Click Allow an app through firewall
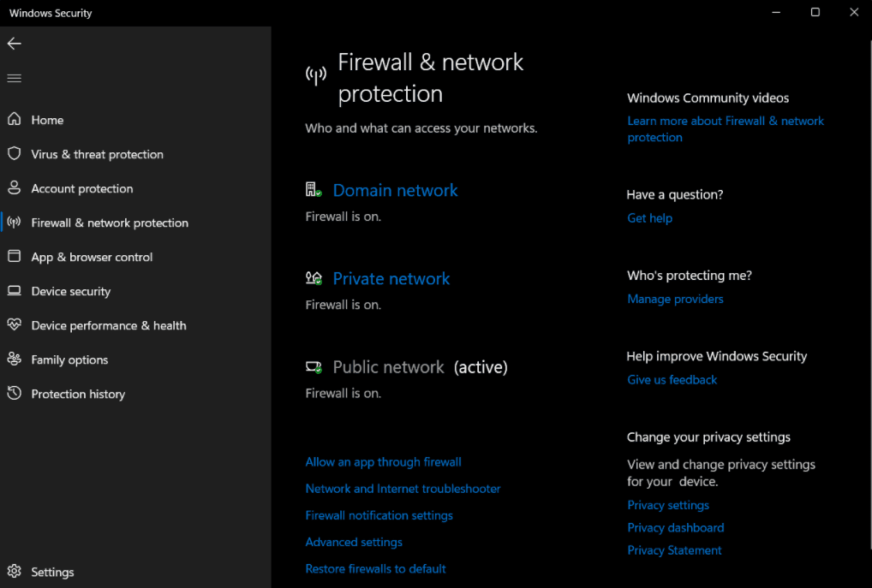Image resolution: width=872 pixels, height=588 pixels. (x=383, y=462)
